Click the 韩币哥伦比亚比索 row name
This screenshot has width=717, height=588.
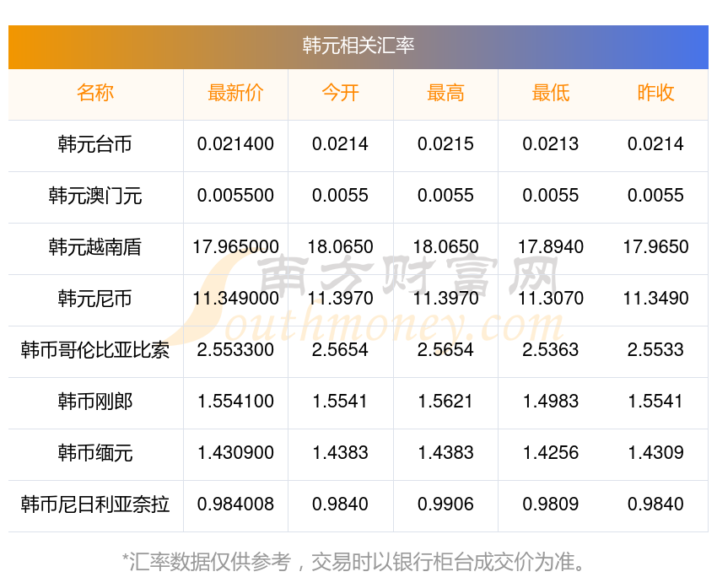pyautogui.click(x=95, y=350)
